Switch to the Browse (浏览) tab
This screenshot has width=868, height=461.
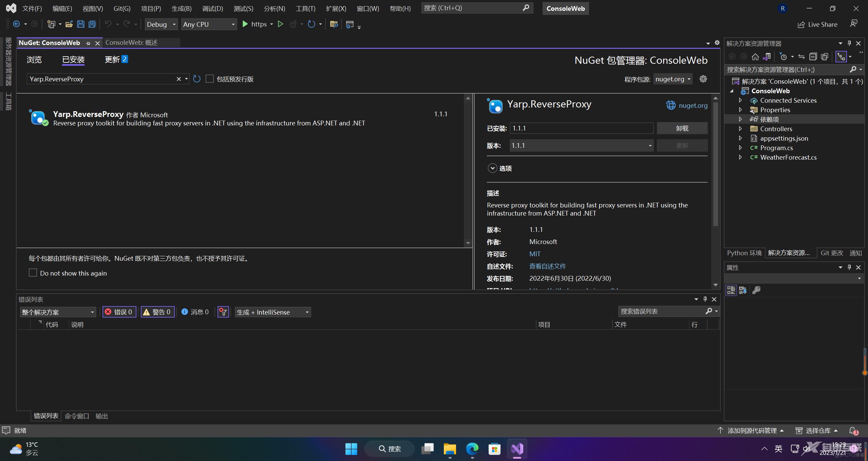[x=34, y=60]
